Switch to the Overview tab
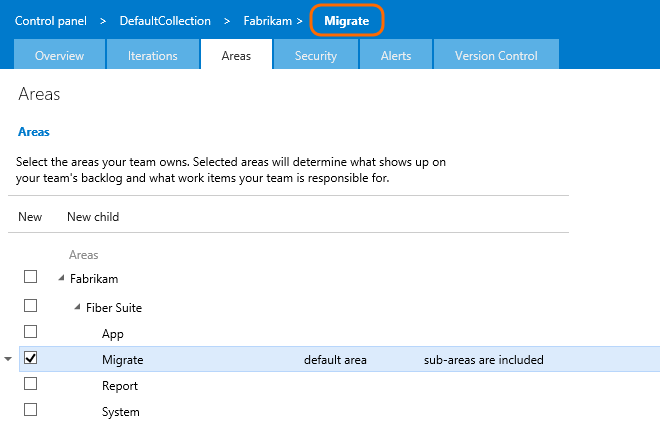Image resolution: width=660 pixels, height=424 pixels. (x=59, y=55)
